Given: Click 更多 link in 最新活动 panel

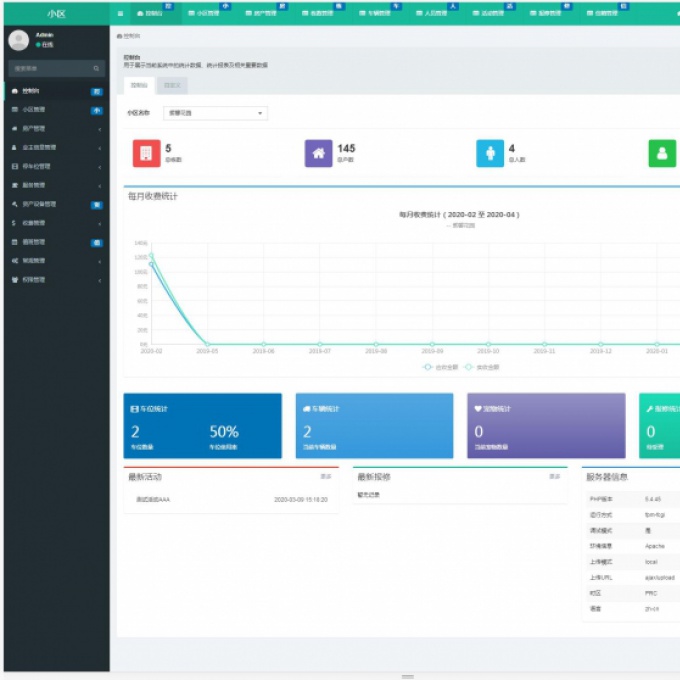Looking at the screenshot, I should click(x=326, y=477).
